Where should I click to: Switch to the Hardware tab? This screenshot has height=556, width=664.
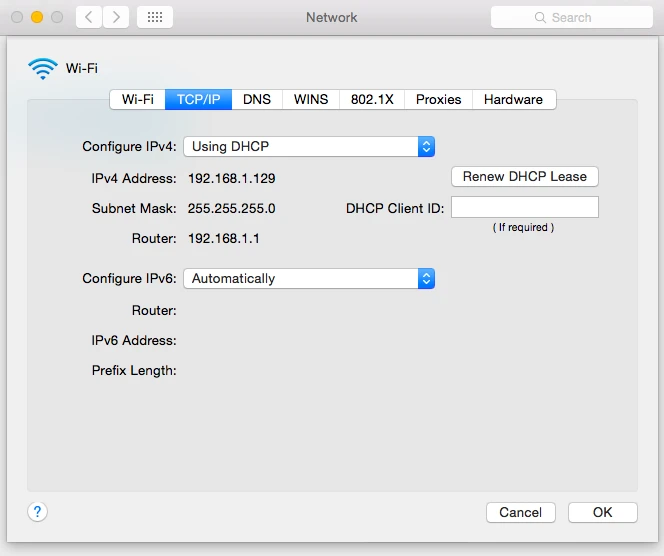point(513,99)
